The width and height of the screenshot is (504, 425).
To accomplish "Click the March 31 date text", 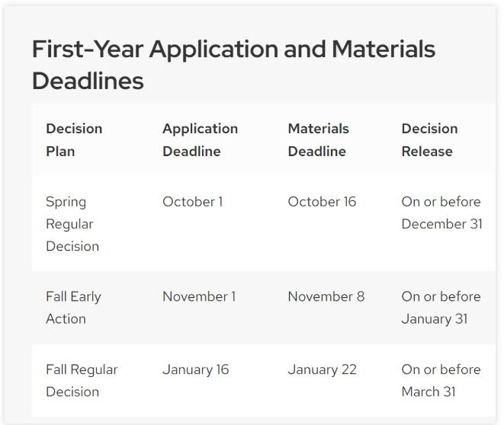I will tap(429, 392).
